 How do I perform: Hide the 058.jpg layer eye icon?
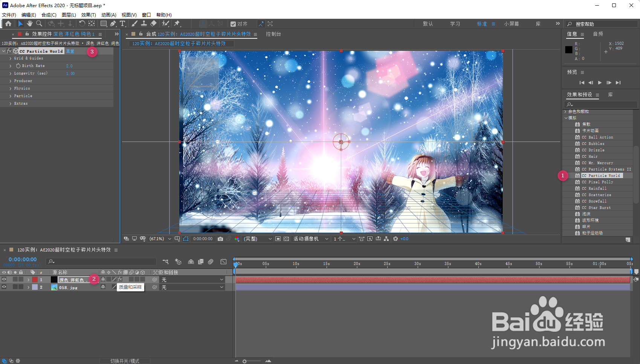[x=4, y=287]
